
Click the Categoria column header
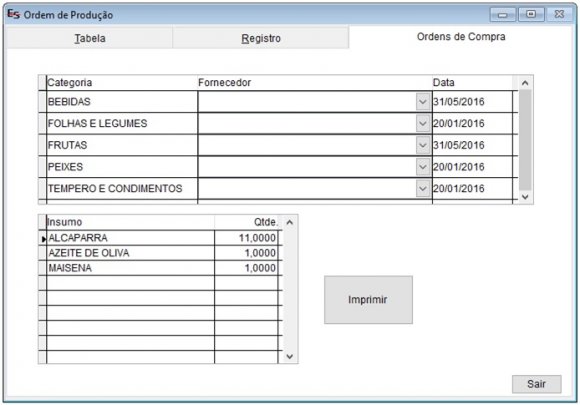click(122, 82)
